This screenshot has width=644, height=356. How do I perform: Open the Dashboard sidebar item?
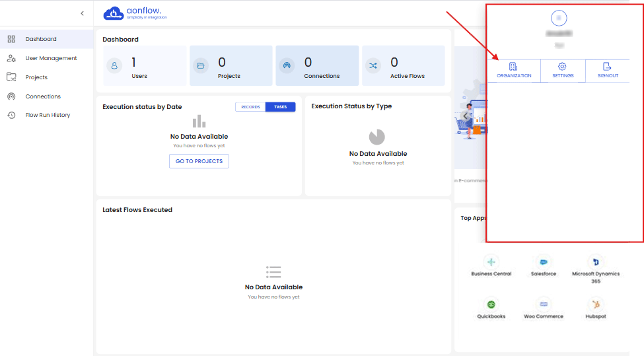pos(41,39)
